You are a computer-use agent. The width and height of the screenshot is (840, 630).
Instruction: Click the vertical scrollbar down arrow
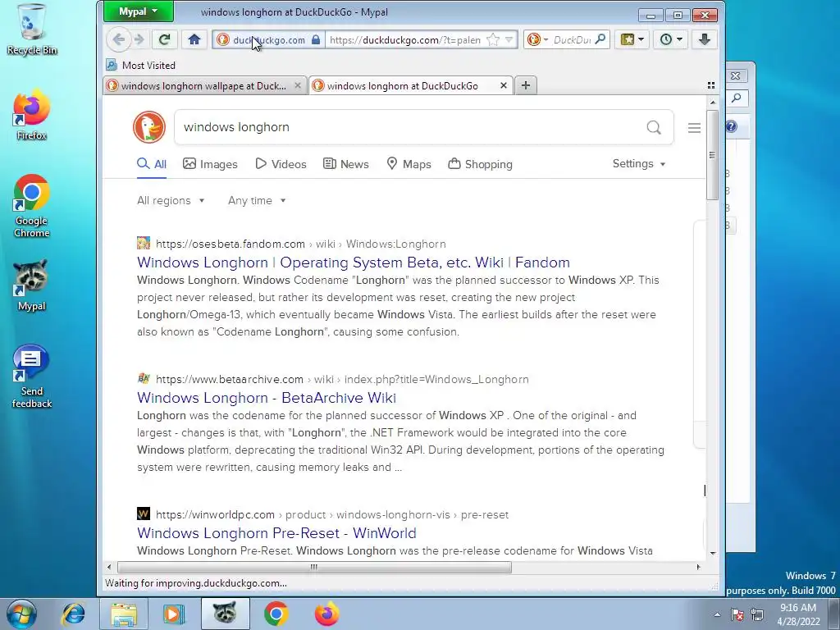pos(713,554)
